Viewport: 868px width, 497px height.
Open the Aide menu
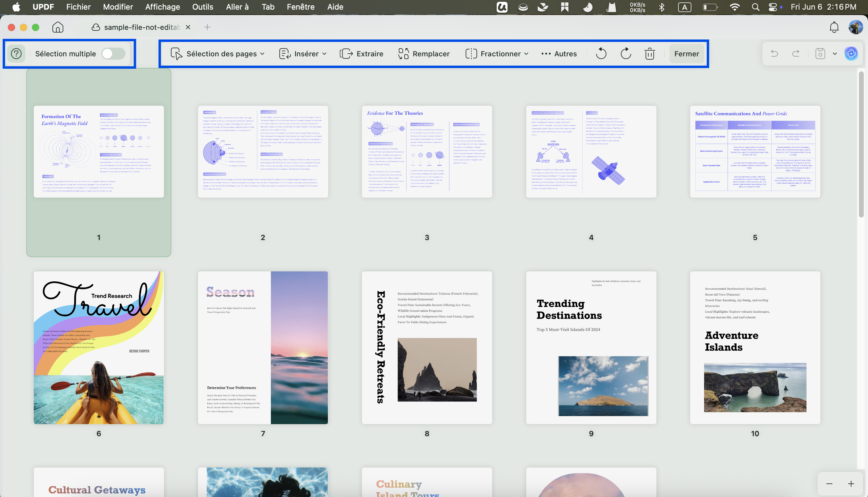tap(335, 7)
